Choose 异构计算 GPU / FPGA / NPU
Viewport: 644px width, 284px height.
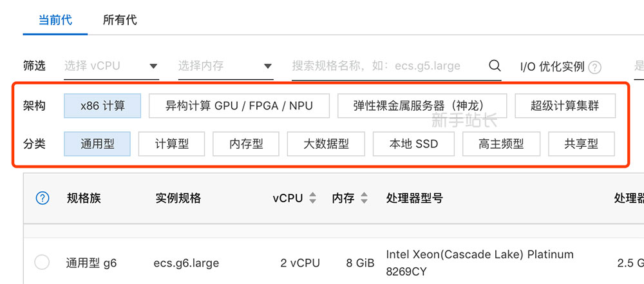239,106
